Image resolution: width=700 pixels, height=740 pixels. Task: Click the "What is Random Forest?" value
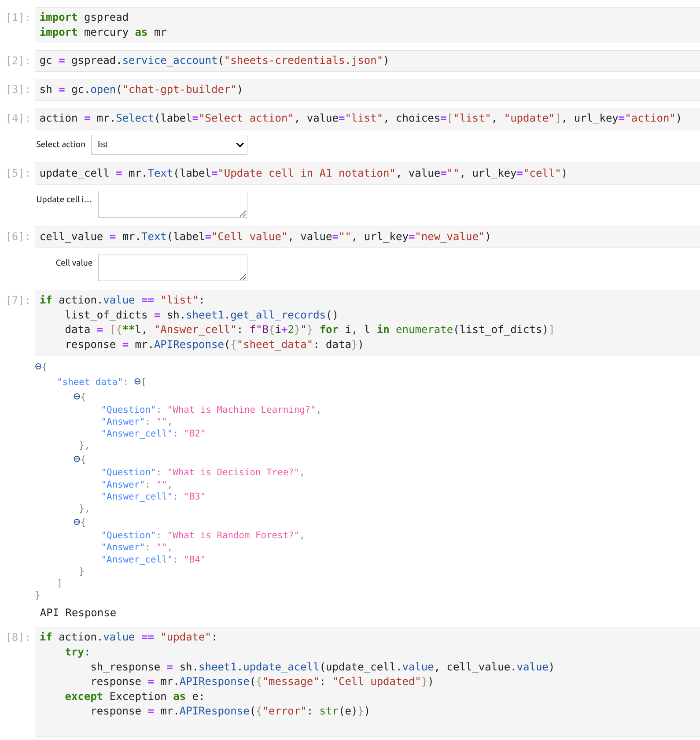click(233, 535)
